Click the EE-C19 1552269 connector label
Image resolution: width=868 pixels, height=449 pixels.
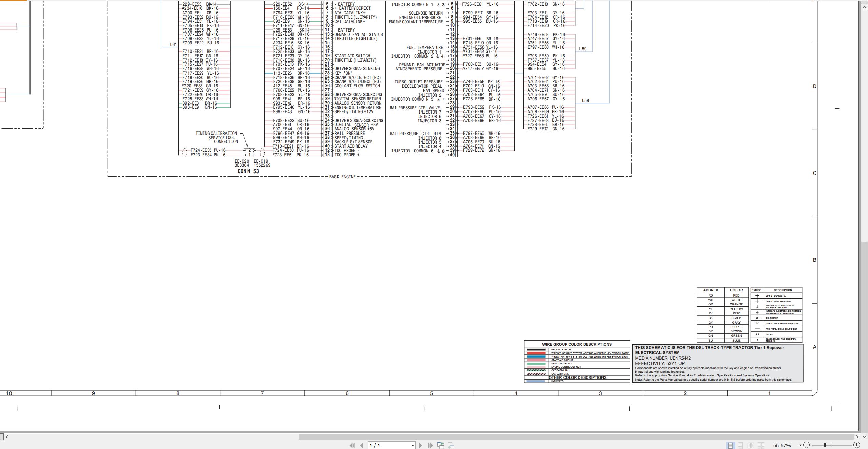click(262, 163)
